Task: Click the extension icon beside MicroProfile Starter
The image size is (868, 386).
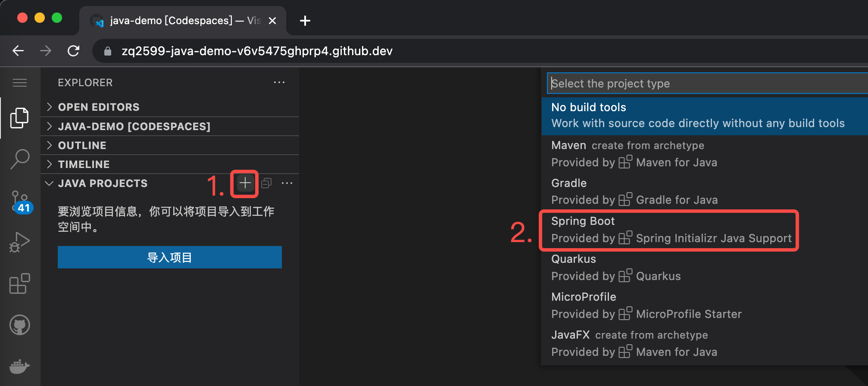Action: pyautogui.click(x=625, y=313)
